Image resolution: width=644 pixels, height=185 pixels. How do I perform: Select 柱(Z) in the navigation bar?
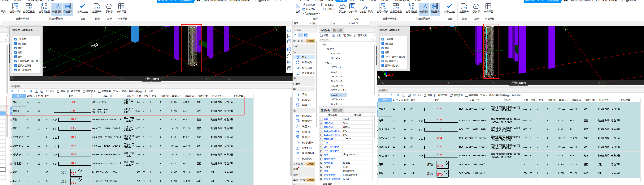304,57
